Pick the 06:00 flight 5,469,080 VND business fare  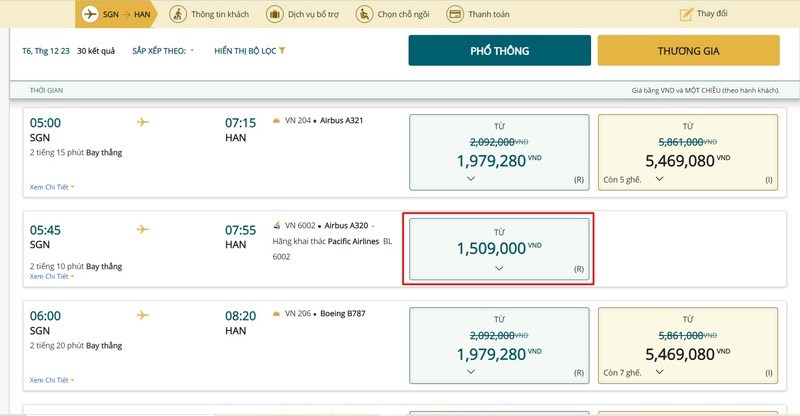click(x=687, y=346)
